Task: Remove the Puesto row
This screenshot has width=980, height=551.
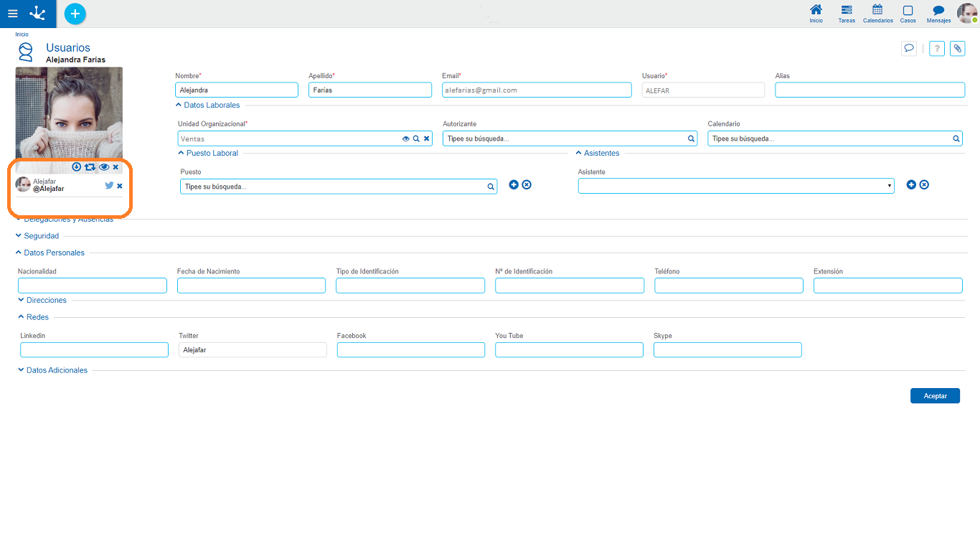Action: [x=527, y=184]
